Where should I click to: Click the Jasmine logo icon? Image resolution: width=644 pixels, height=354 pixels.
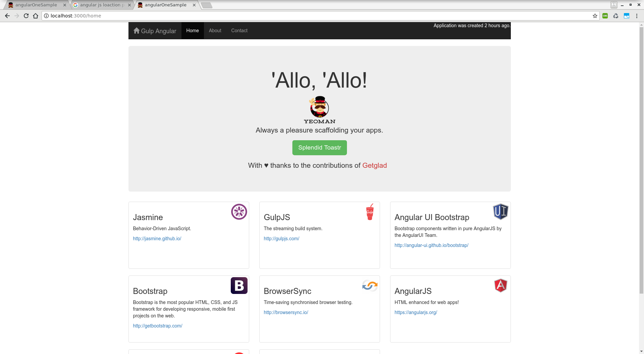(239, 212)
